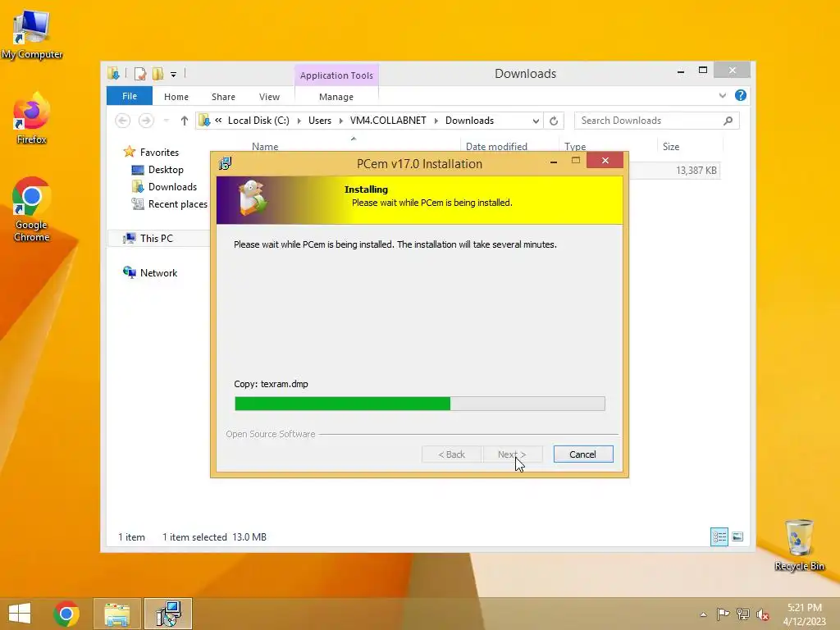Switch to large thumbnails view
This screenshot has width=840, height=630.
click(x=737, y=536)
